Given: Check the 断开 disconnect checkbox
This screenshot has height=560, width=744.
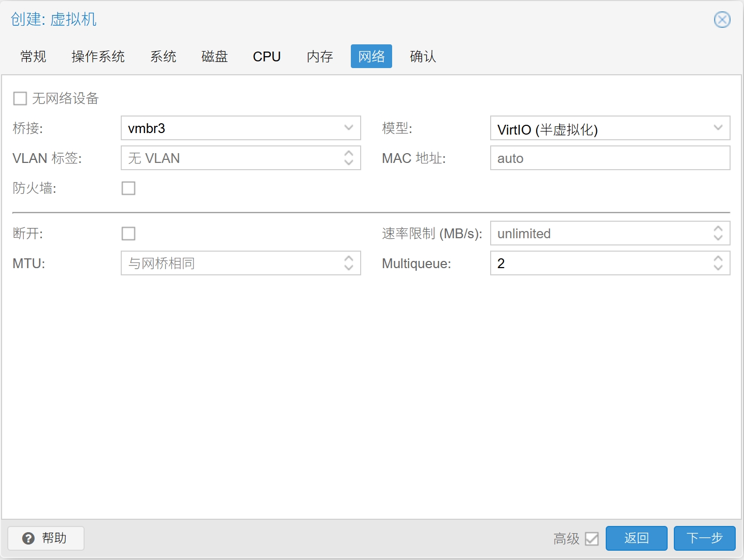Looking at the screenshot, I should click(128, 234).
